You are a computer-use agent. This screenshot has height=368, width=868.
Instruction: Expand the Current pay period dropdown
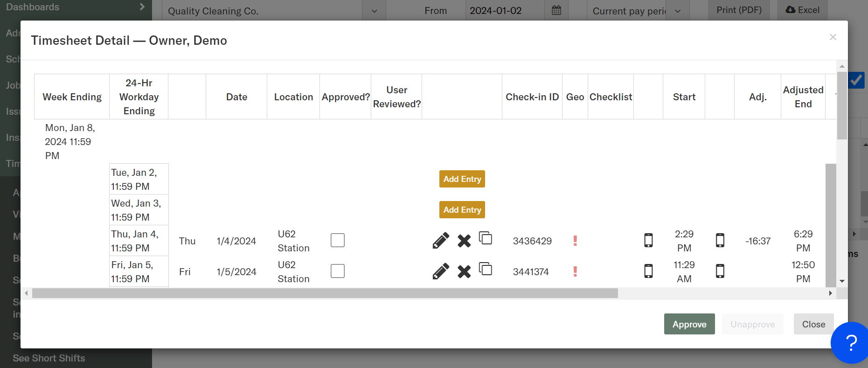click(678, 11)
